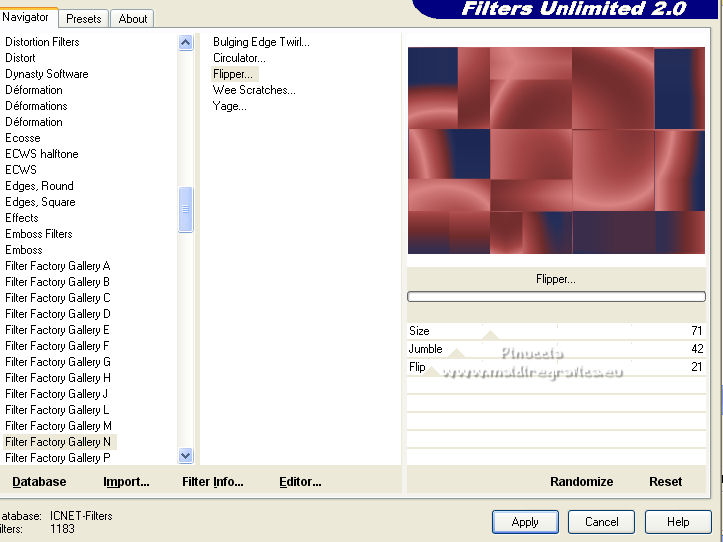Choose the Circulator filter

pyautogui.click(x=239, y=58)
